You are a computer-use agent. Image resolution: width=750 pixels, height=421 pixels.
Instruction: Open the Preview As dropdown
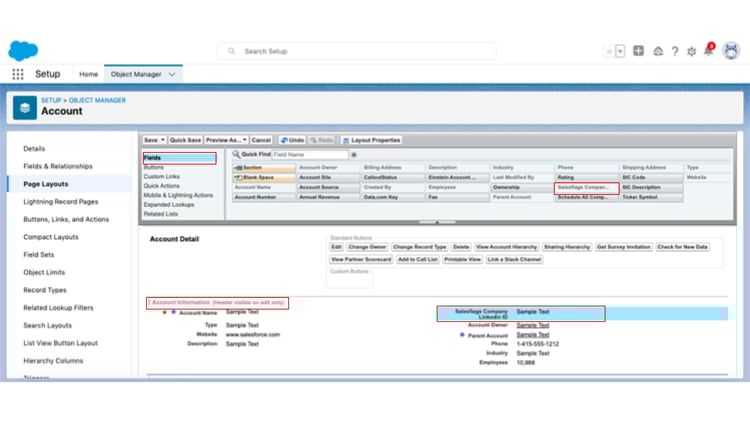(226, 140)
